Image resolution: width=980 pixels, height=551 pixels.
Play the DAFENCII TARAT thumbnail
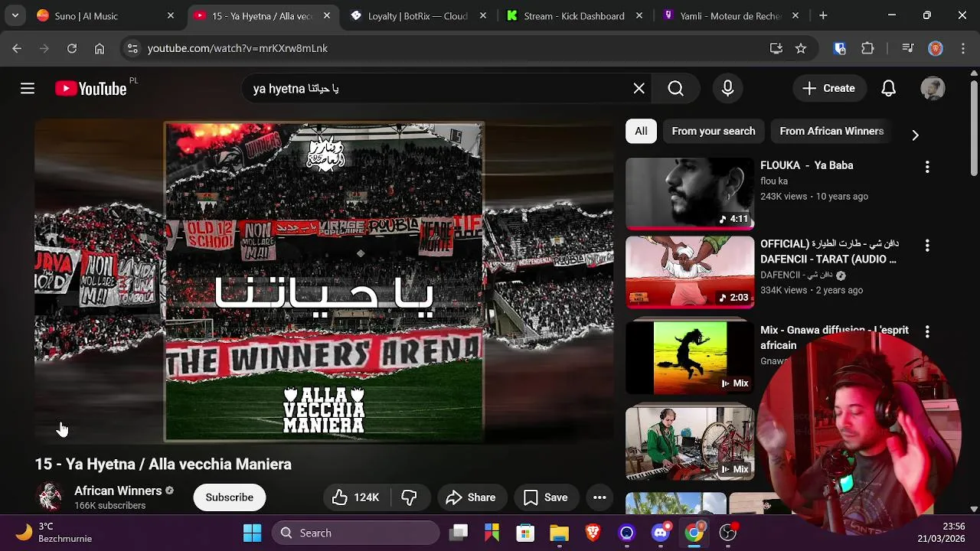pyautogui.click(x=690, y=272)
